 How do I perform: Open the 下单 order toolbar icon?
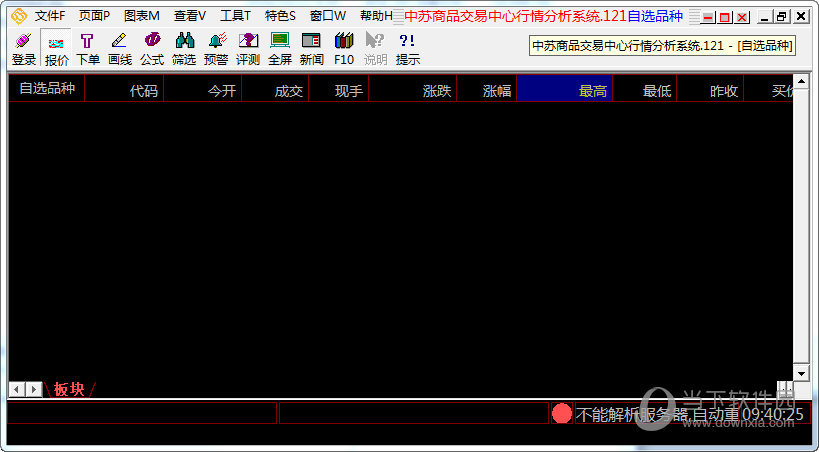point(88,49)
